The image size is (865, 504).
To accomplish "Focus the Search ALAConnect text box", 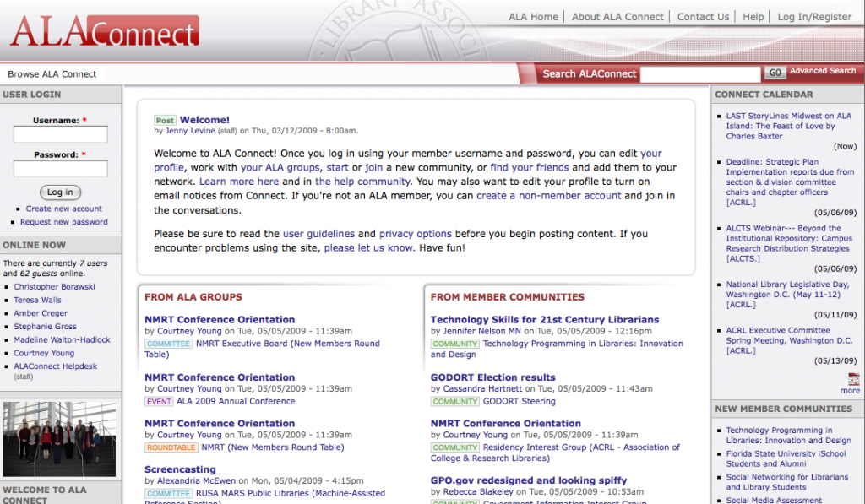I will pos(700,74).
